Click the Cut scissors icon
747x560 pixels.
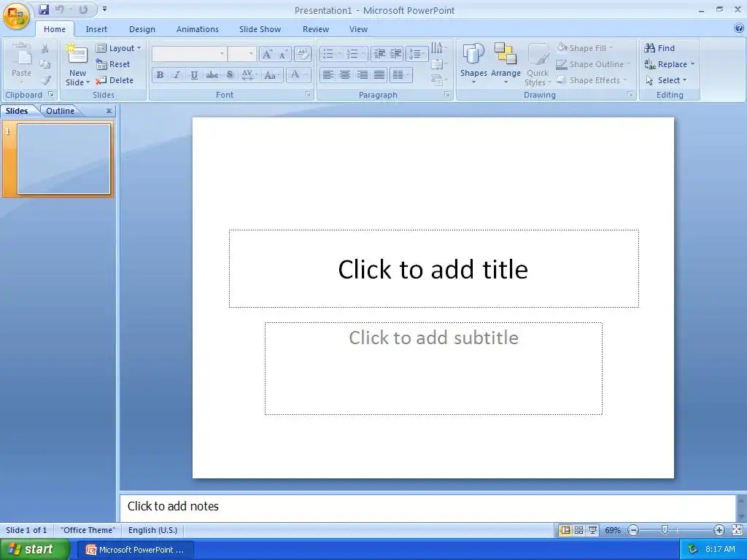point(44,49)
